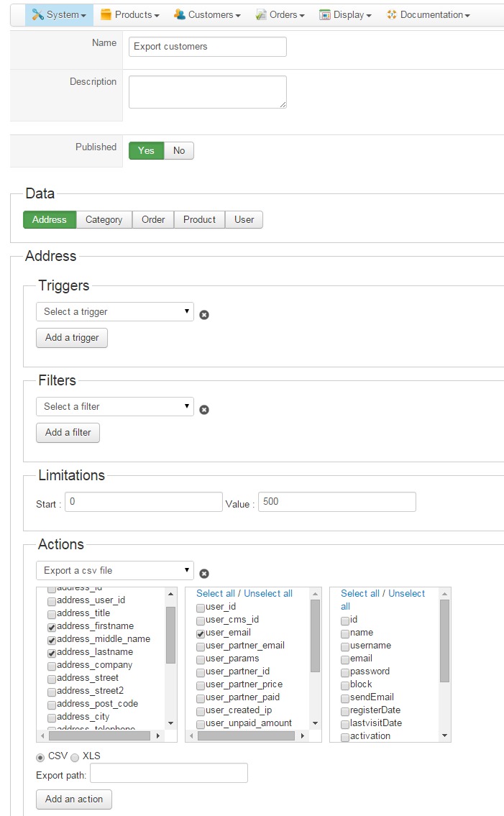Click the System wrench icon
The height and width of the screenshot is (816, 504).
[37, 14]
